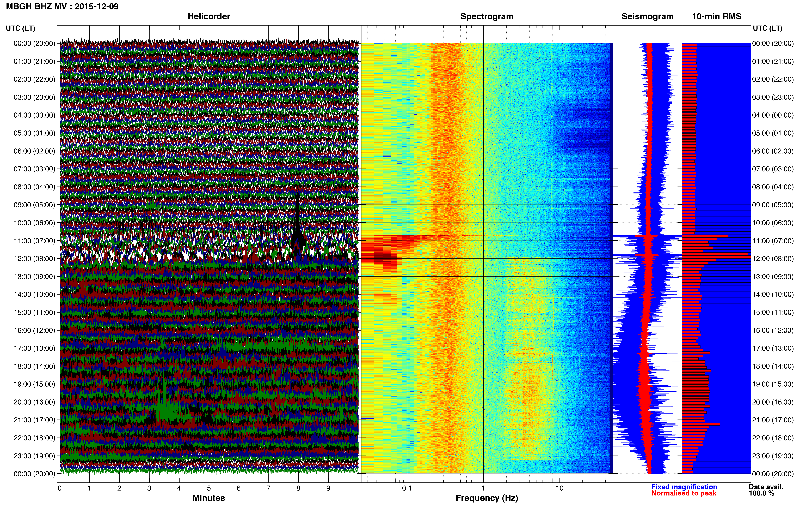Click right time label 11:00 (07:00)
812x508 pixels.
[773, 241]
